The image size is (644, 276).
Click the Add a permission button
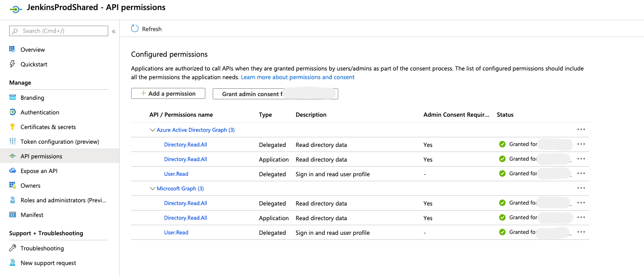[x=168, y=93]
